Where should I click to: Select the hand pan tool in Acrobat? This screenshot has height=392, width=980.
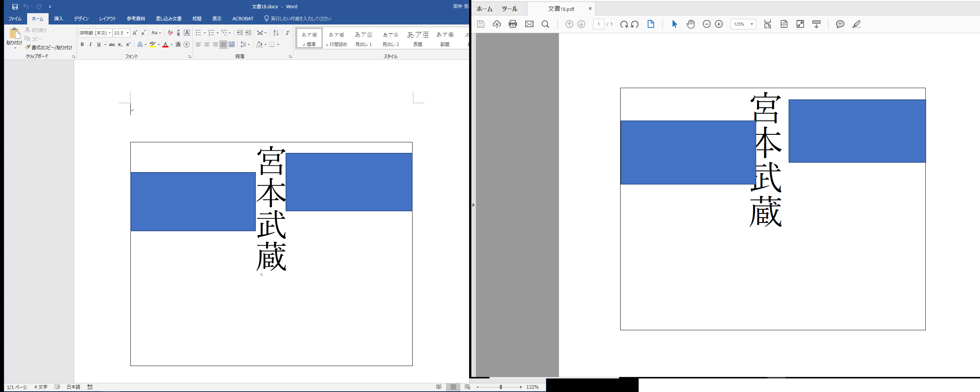[x=691, y=24]
